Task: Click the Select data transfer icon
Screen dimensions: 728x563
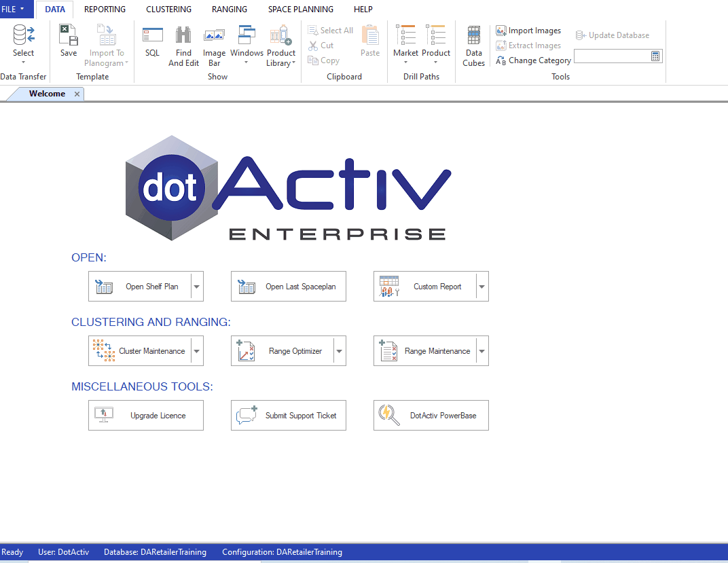Action: (x=23, y=35)
